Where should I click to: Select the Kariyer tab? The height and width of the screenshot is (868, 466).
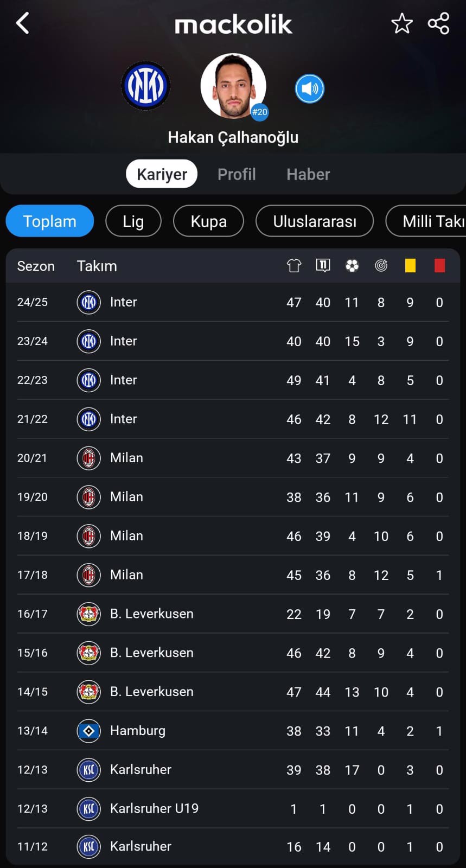pyautogui.click(x=162, y=174)
